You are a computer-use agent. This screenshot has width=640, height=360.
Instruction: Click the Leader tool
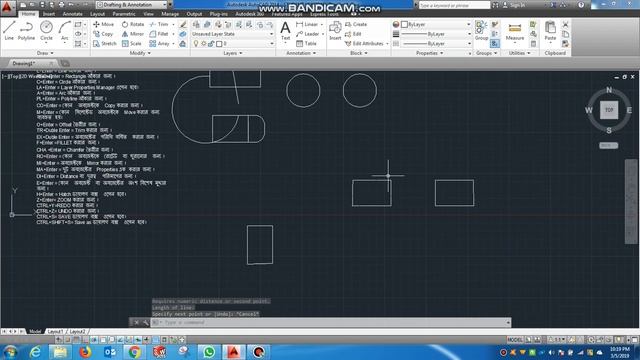coord(308,34)
